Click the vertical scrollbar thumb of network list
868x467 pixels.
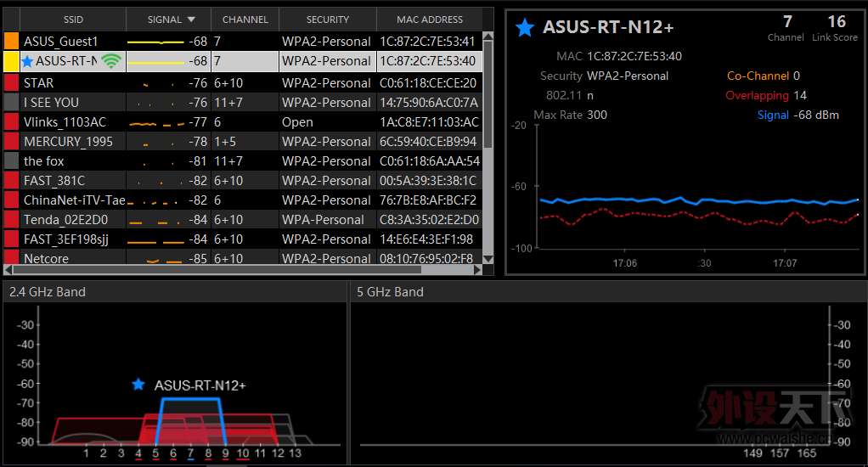(488, 94)
